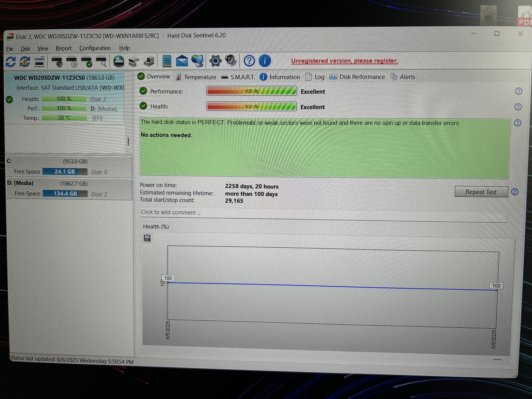Viewport: 532px width, 399px height.
Task: Switch to the Log tab
Action: coord(315,77)
